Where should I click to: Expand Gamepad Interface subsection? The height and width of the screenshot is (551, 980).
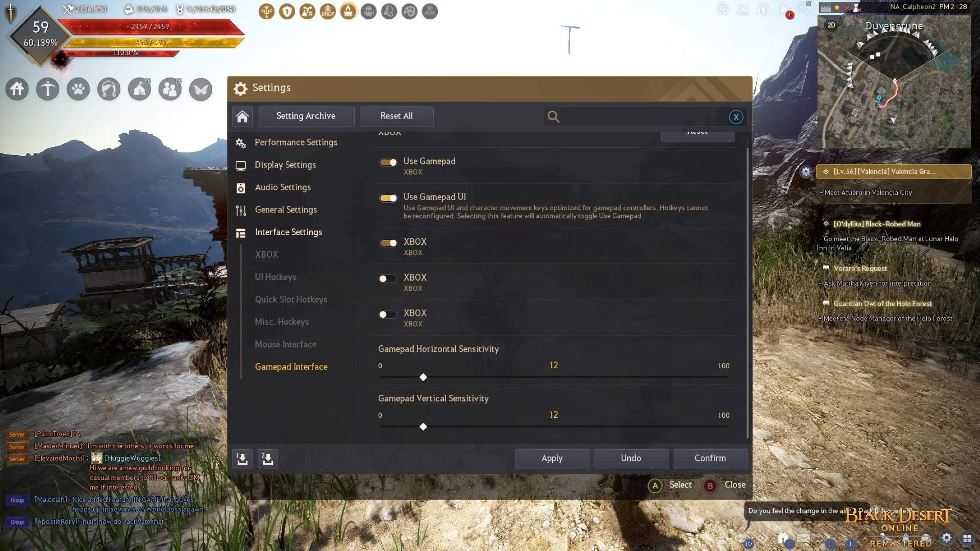[x=291, y=366]
